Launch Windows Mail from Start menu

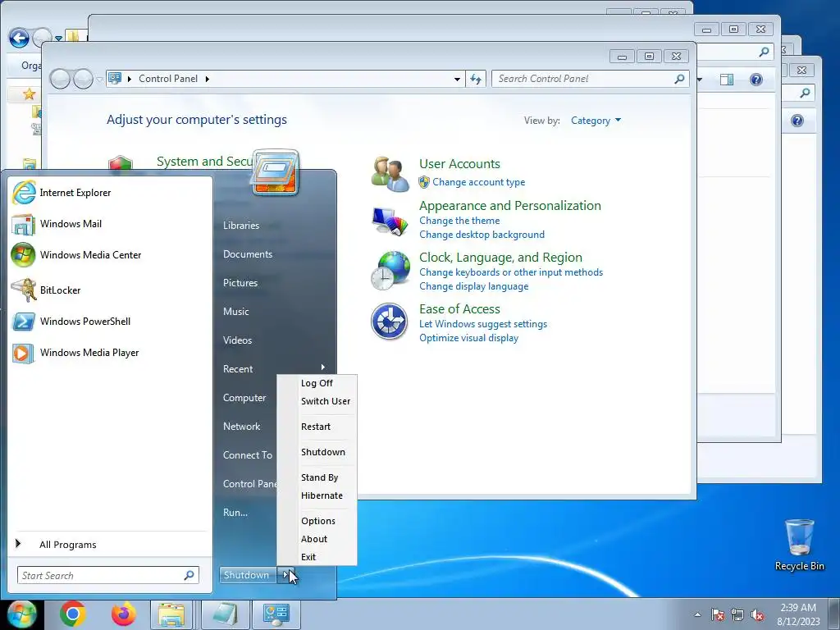click(x=57, y=224)
